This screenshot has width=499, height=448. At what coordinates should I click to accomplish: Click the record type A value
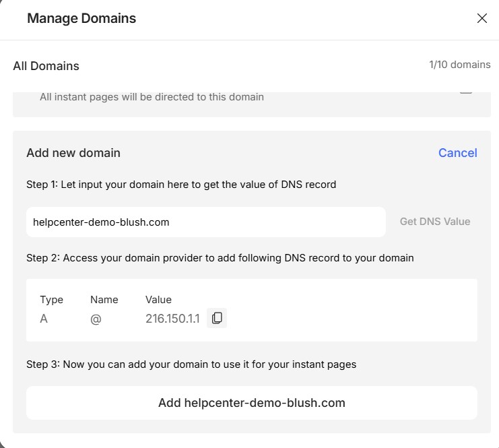(44, 319)
